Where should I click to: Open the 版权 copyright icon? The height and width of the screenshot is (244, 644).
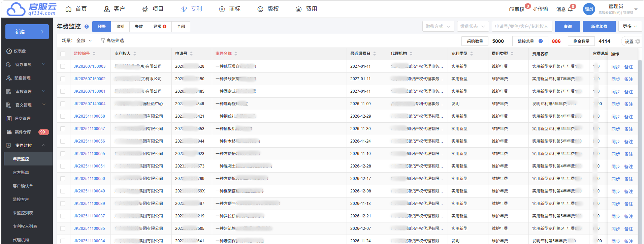coord(260,9)
